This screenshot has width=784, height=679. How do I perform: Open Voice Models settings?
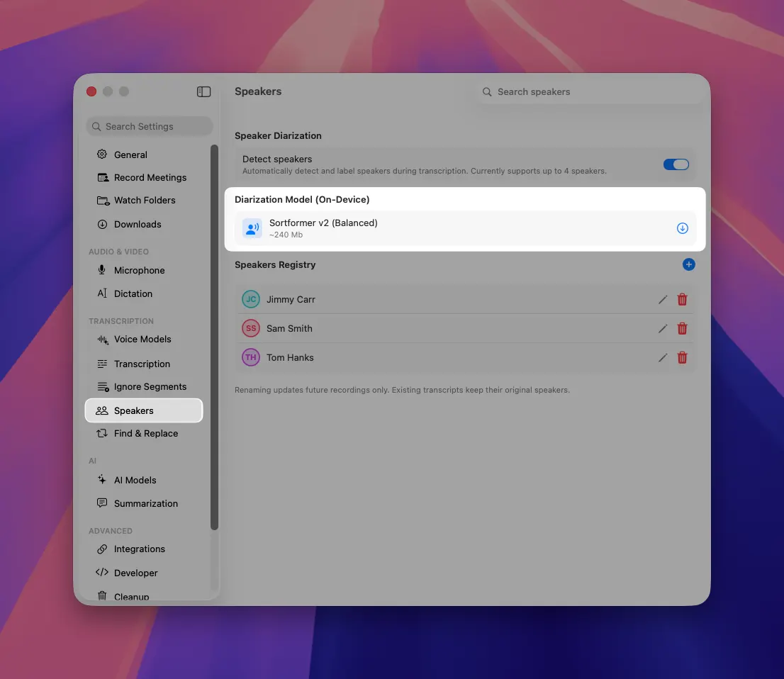144,339
